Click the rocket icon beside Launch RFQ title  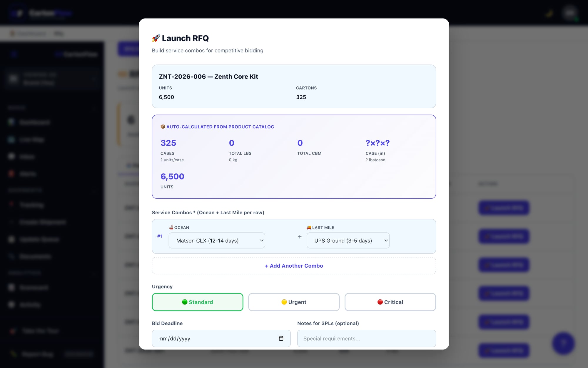(x=156, y=38)
